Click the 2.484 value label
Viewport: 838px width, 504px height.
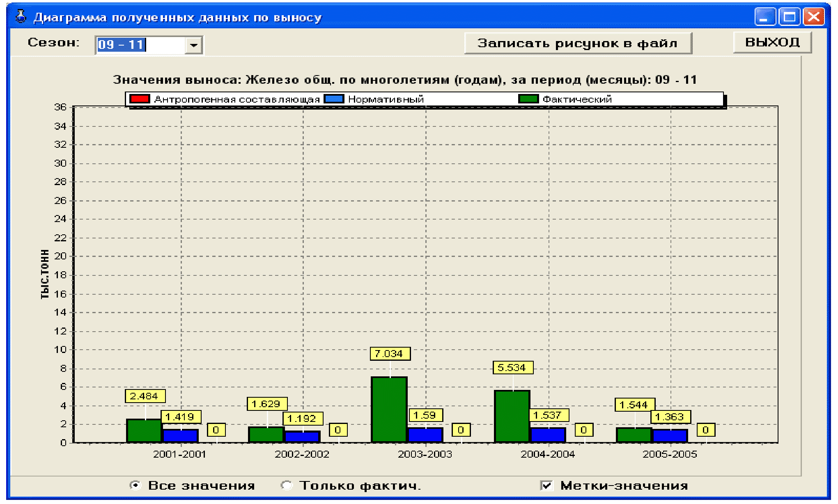point(145,396)
